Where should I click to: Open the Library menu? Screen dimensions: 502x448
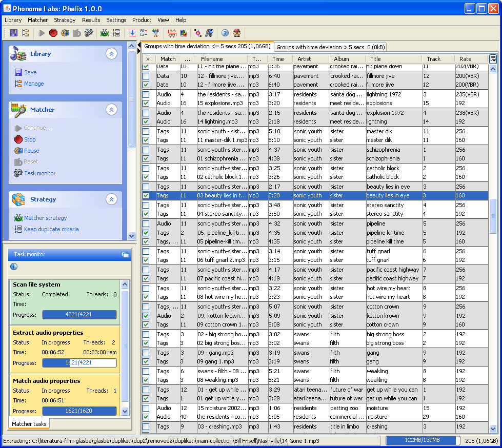13,20
